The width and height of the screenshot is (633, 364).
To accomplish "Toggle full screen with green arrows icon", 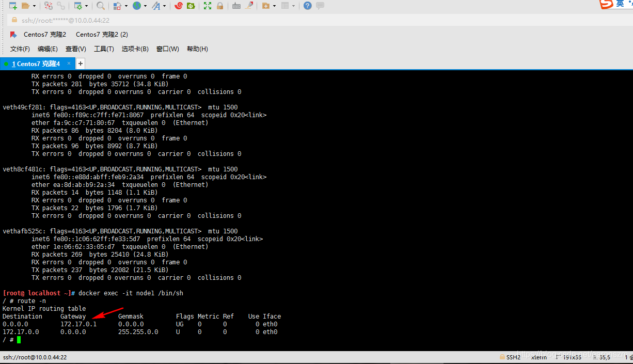I will point(208,6).
